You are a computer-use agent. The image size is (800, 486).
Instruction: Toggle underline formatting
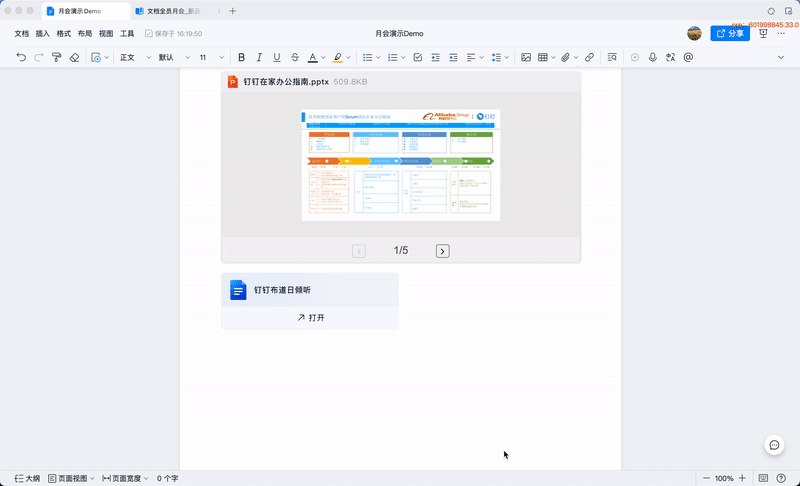click(277, 57)
